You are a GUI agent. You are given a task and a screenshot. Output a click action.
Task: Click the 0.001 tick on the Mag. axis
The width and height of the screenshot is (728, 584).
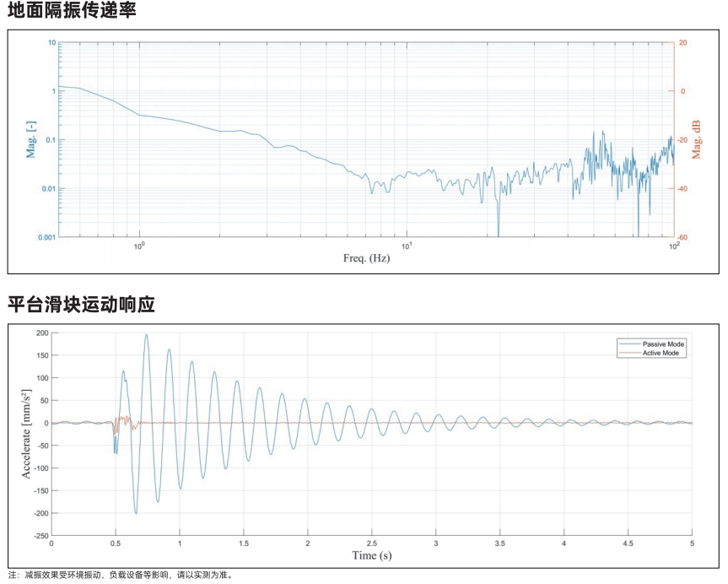click(x=46, y=238)
